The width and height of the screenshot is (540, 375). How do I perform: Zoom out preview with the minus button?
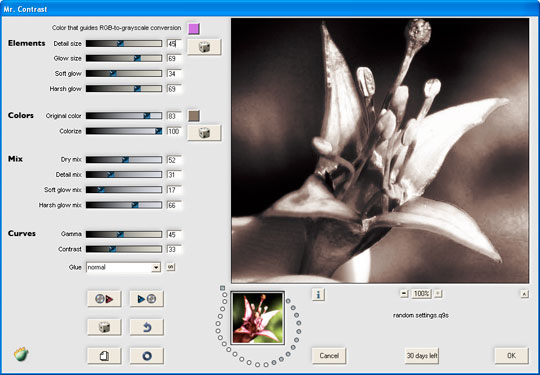(404, 294)
